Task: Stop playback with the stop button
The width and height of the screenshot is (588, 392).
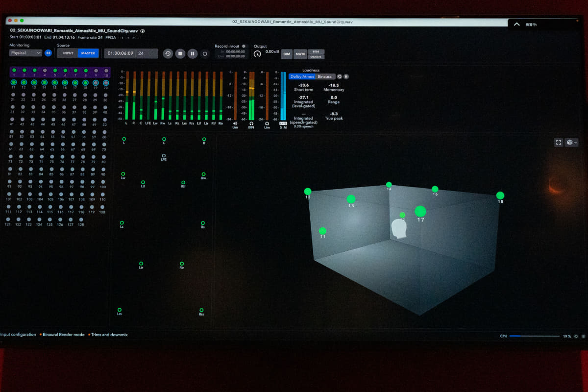Action: [x=180, y=53]
